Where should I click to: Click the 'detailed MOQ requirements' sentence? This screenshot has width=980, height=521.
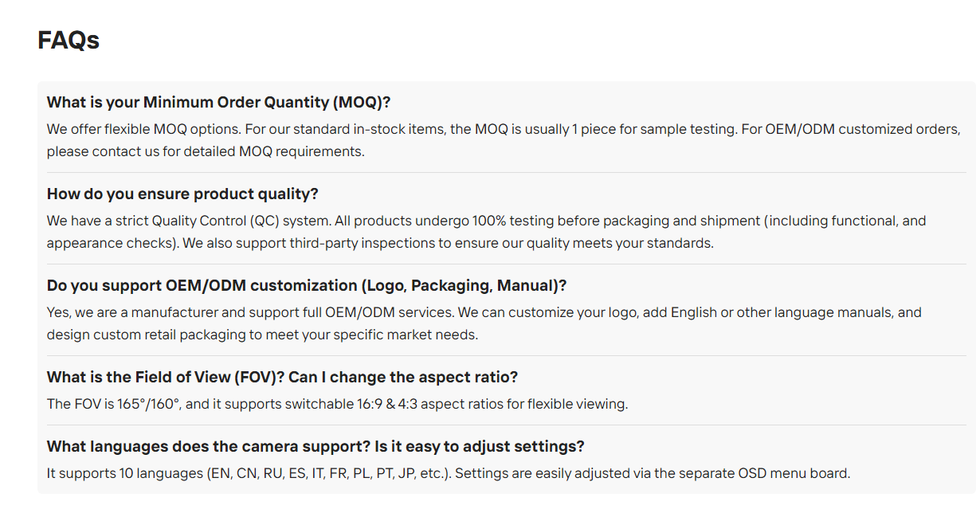tap(206, 151)
